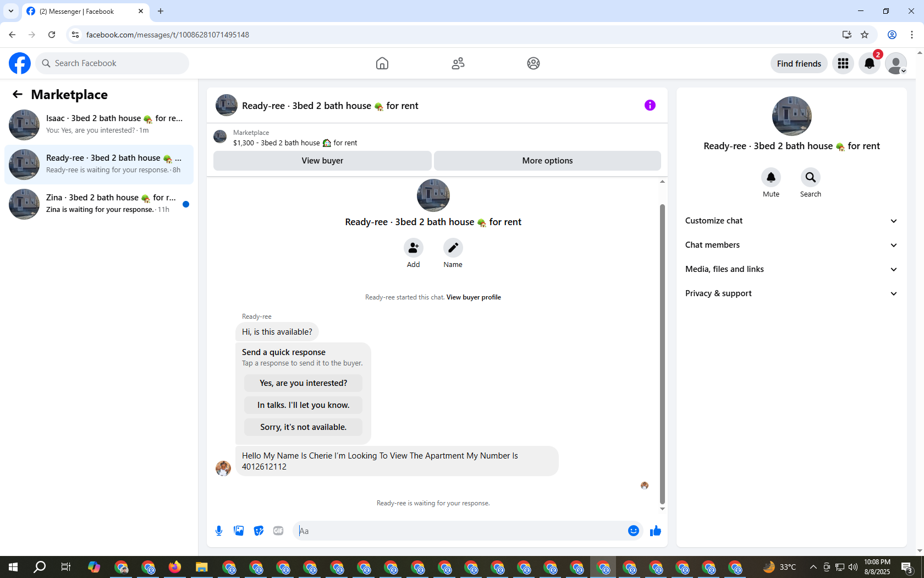The width and height of the screenshot is (924, 578).
Task: Open View buyer profile link
Action: coord(474,297)
